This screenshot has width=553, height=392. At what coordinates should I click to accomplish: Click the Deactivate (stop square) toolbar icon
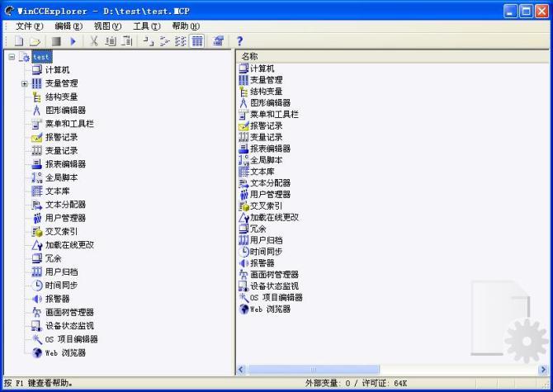coord(56,41)
